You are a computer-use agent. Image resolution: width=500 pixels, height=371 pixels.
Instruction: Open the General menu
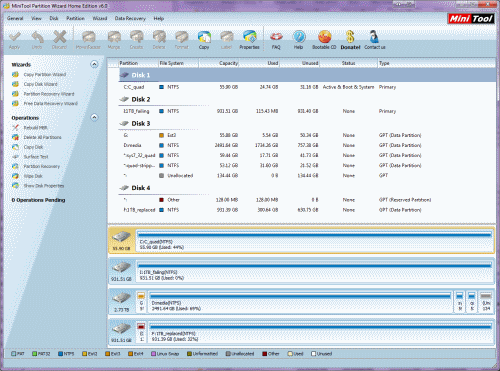tap(15, 18)
